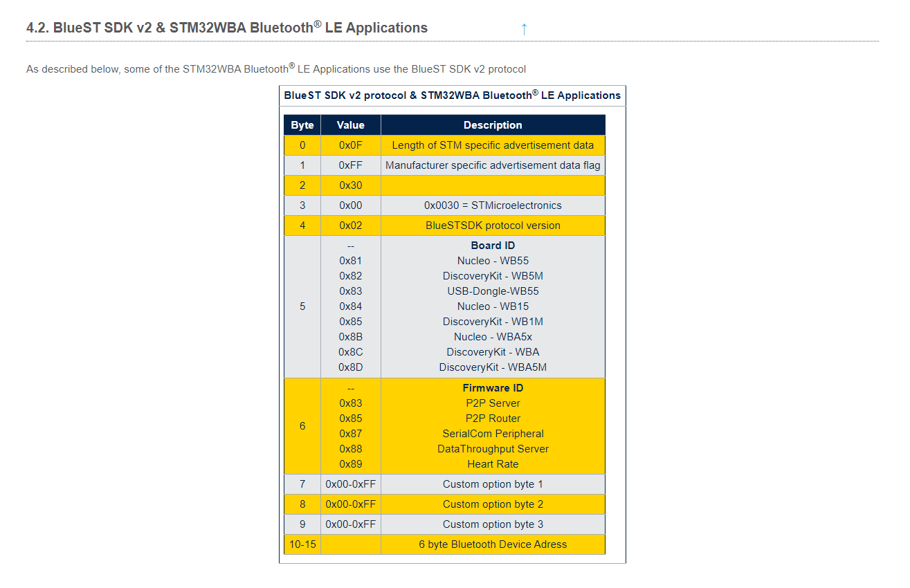Select the Nucleo - WB55 entry

493,260
